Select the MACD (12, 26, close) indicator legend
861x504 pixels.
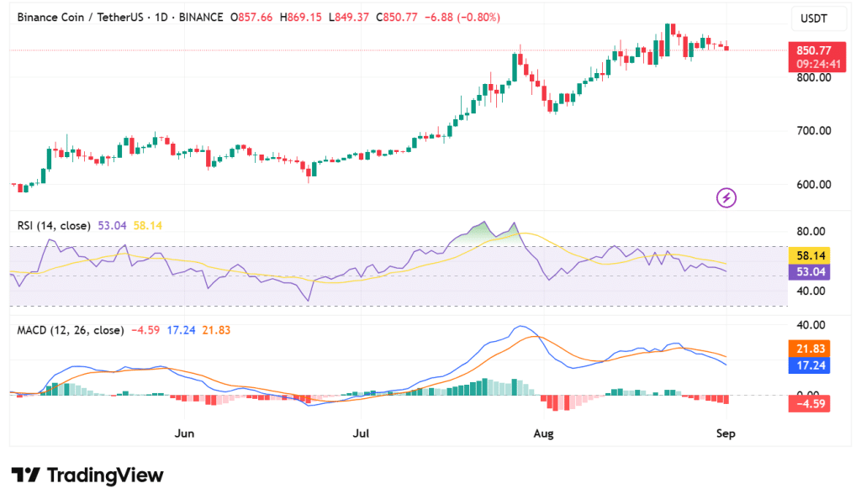click(71, 330)
